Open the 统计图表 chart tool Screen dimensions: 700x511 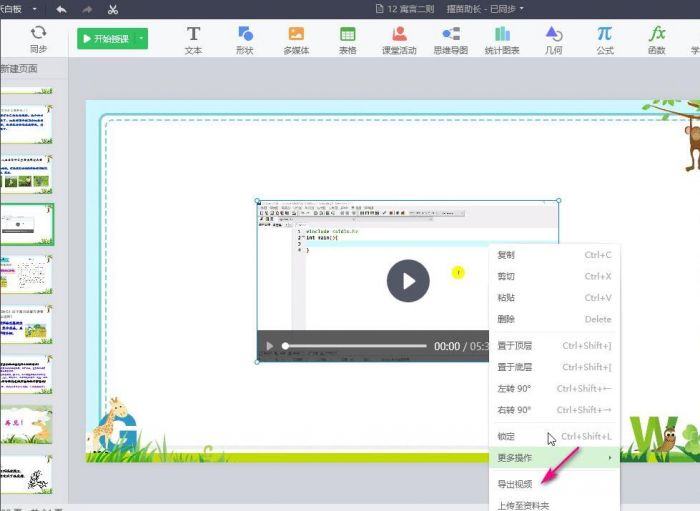coord(503,39)
